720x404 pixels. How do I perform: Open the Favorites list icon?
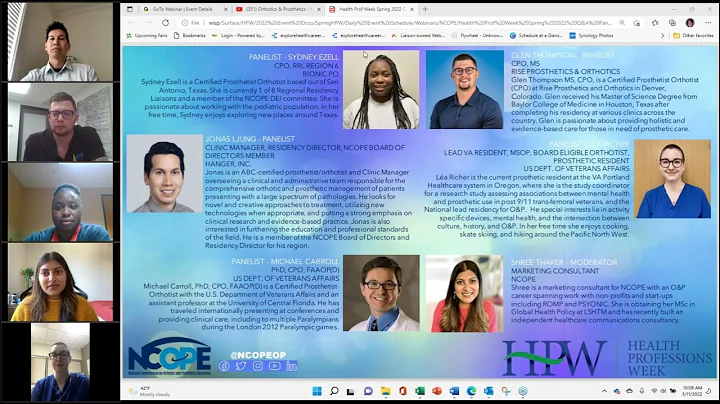click(655, 22)
